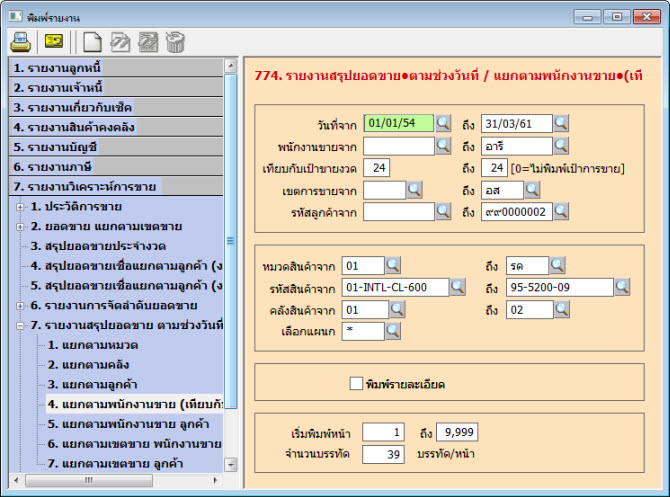Select the first 4. สรุปยอดขายเชื่อแยกตามลูกค้า report
This screenshot has width=670, height=497.
(126, 266)
